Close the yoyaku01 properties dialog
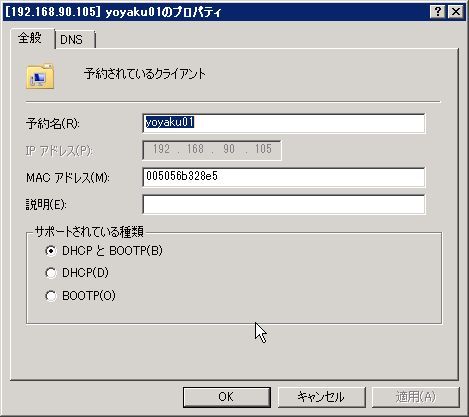This screenshot has width=469, height=417. coord(455,12)
